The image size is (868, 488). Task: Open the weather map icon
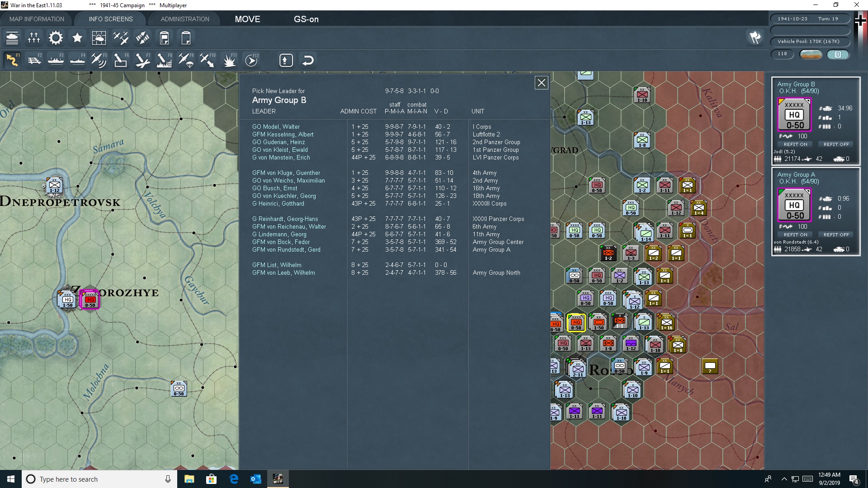click(x=99, y=38)
